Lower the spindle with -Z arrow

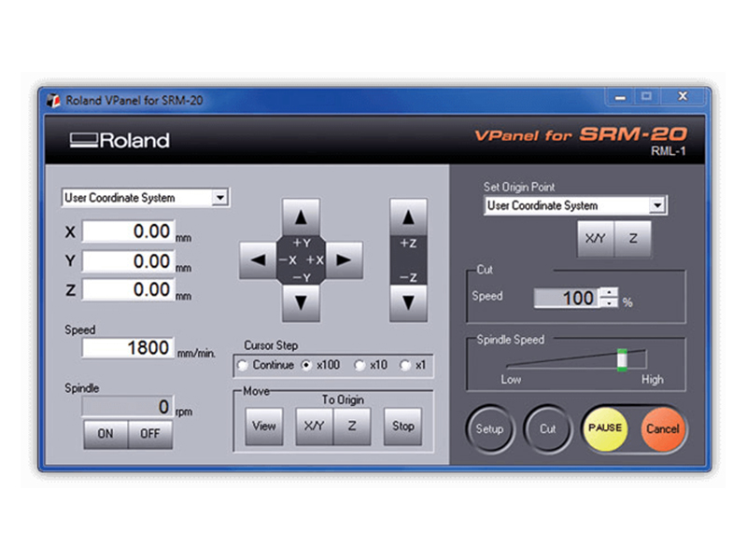pos(410,301)
